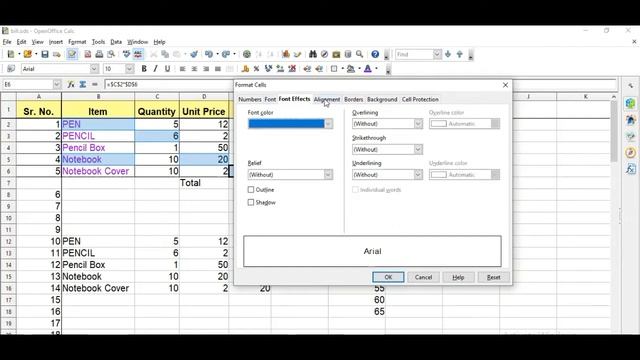Open the Format menu
The image size is (640, 360).
coord(77,42)
